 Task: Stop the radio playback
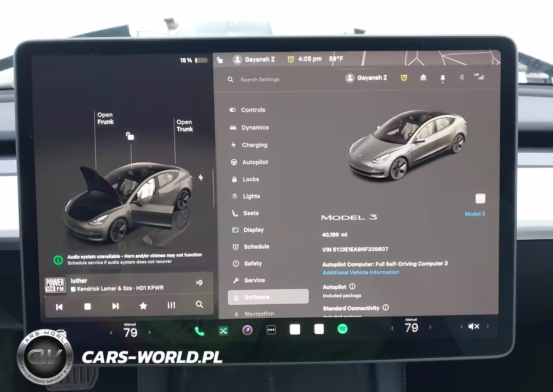pyautogui.click(x=87, y=306)
